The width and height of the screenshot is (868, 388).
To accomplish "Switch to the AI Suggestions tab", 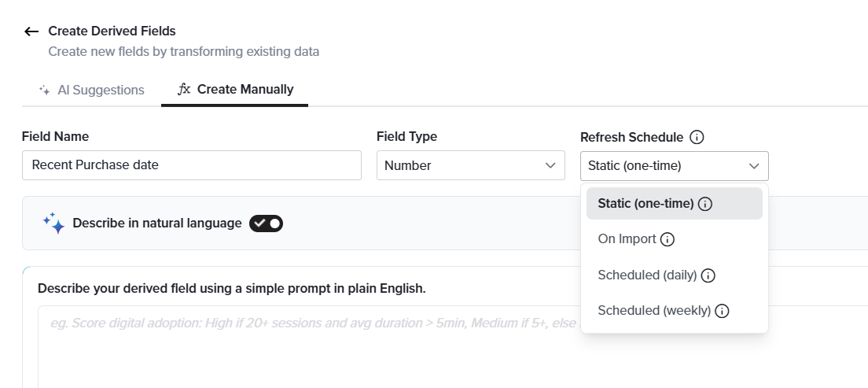I will [91, 90].
